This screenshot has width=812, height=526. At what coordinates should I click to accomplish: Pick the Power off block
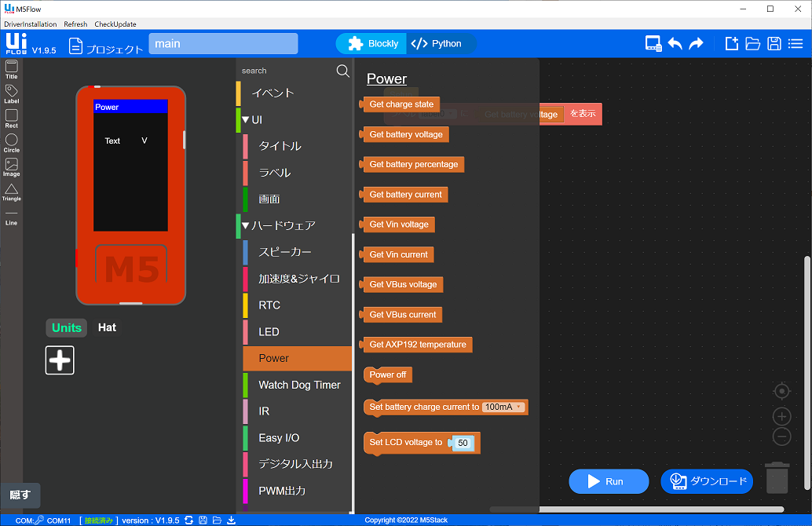click(388, 374)
